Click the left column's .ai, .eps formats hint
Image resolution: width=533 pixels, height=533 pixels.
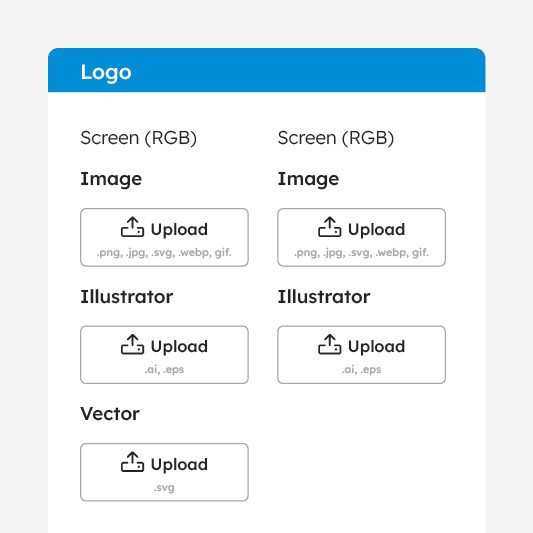(164, 370)
